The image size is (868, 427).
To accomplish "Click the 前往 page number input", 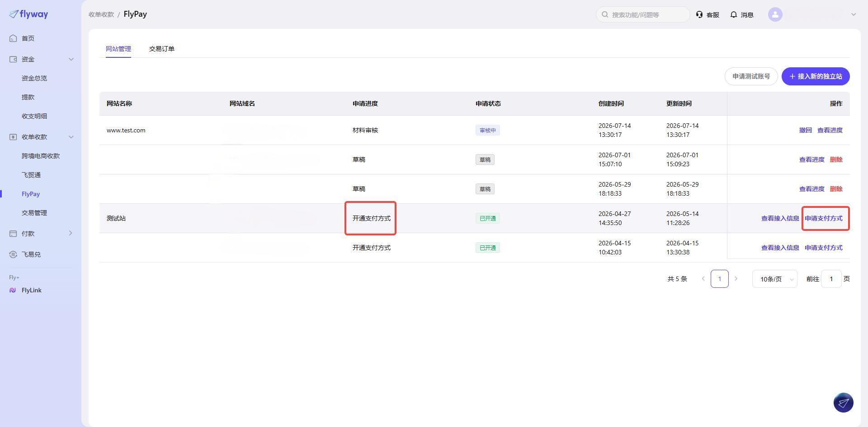I will (831, 279).
